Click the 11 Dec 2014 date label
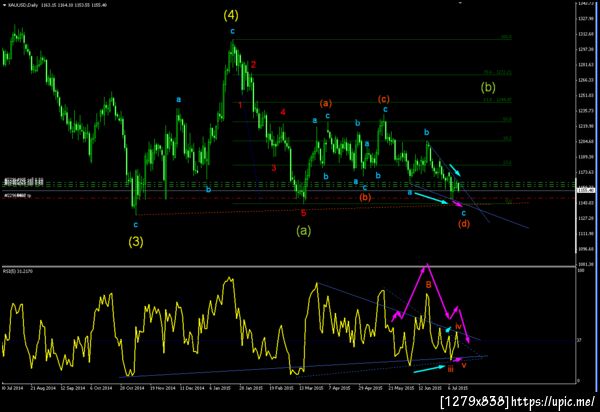600x412 pixels. coord(192,388)
